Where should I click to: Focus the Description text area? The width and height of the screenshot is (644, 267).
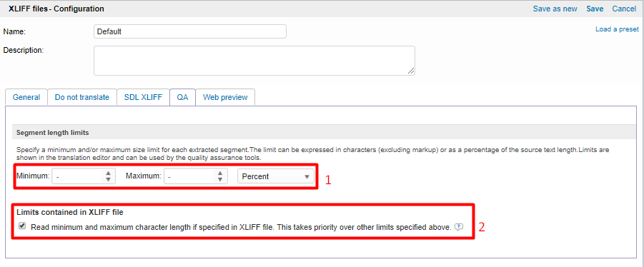click(x=254, y=60)
